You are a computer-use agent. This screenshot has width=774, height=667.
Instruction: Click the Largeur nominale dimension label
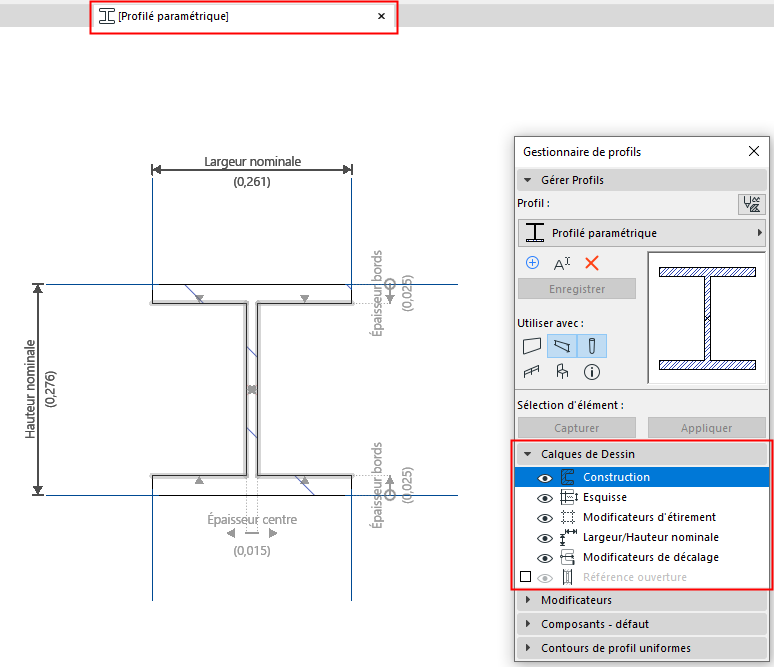[253, 161]
